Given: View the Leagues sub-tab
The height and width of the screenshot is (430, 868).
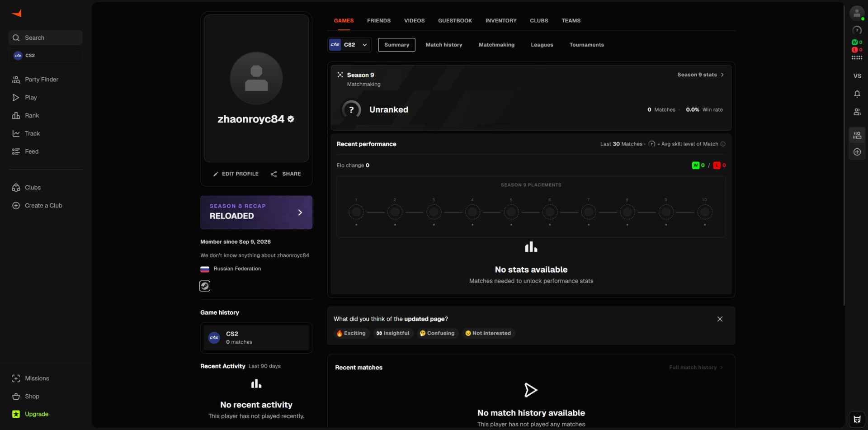Looking at the screenshot, I should (542, 45).
